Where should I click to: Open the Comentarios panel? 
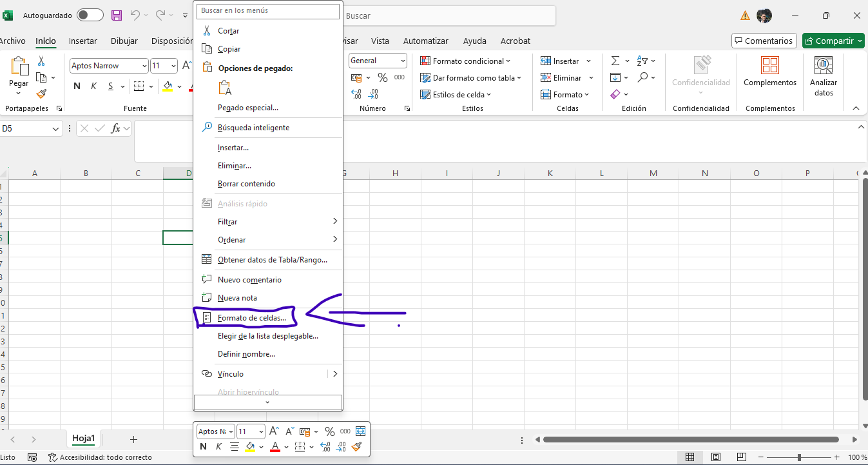764,40
